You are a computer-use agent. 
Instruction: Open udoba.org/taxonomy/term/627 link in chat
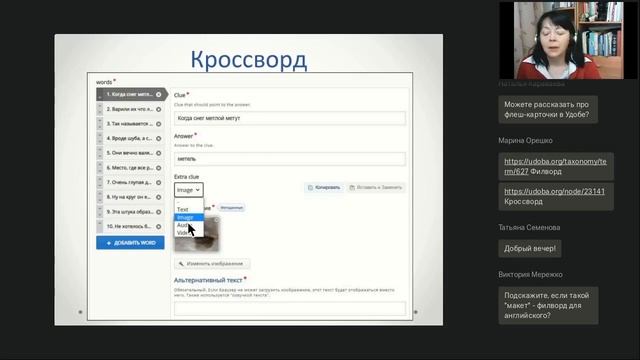point(555,166)
